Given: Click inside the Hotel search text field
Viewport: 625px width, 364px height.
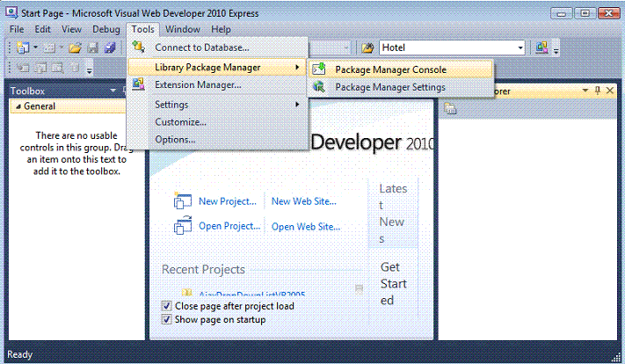Looking at the screenshot, I should coord(447,47).
